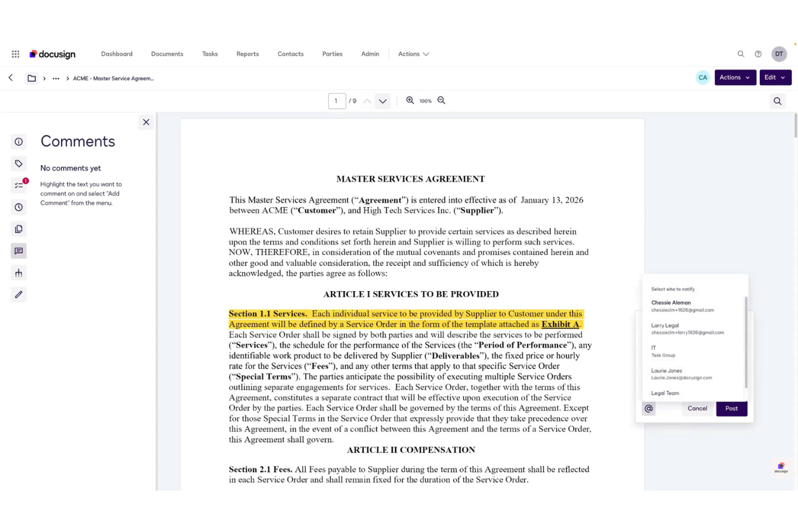Open tasks checklist icon with badge

(19, 185)
